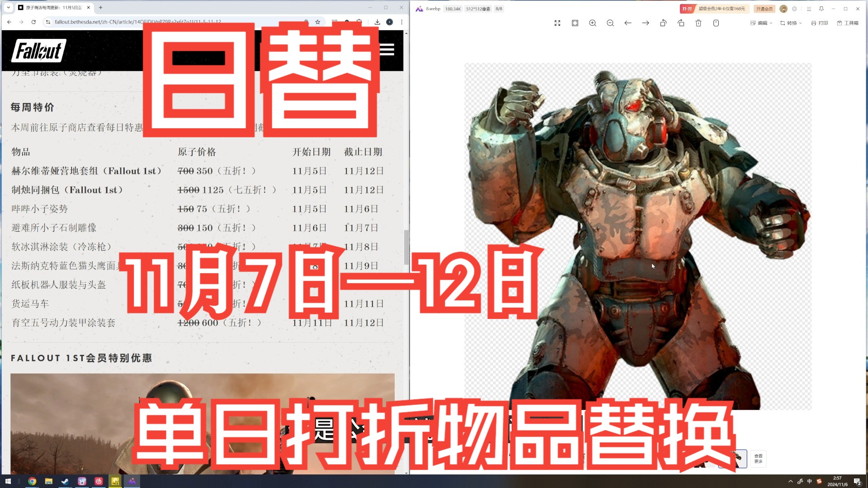
Task: Rotate image counterclockwise in viewer
Action: tap(663, 23)
